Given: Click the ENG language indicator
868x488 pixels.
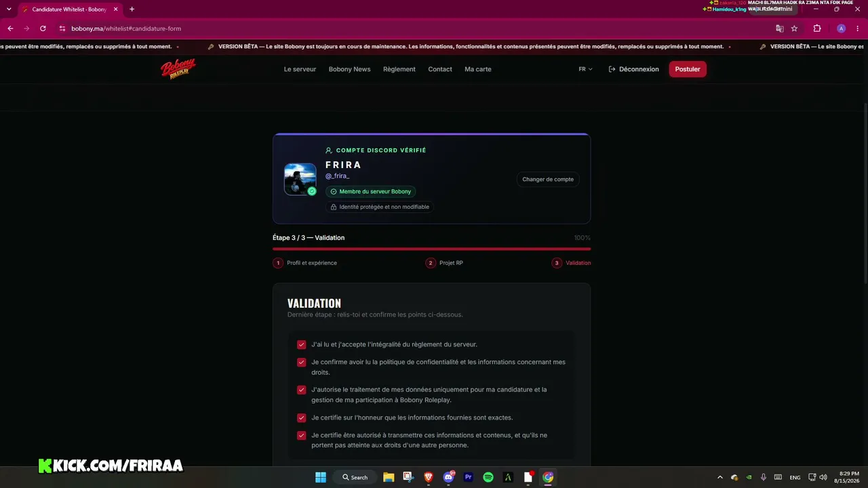Looking at the screenshot, I should tap(795, 477).
